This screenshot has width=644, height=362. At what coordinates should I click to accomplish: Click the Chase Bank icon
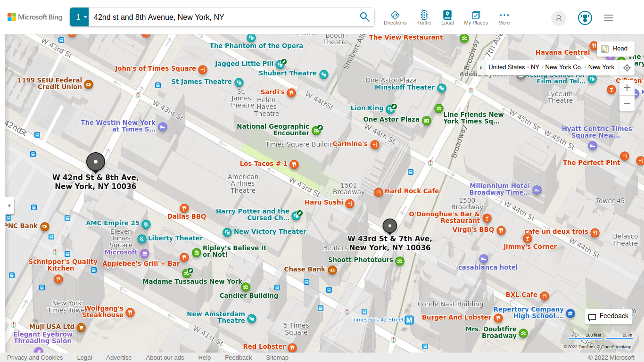tap(332, 270)
